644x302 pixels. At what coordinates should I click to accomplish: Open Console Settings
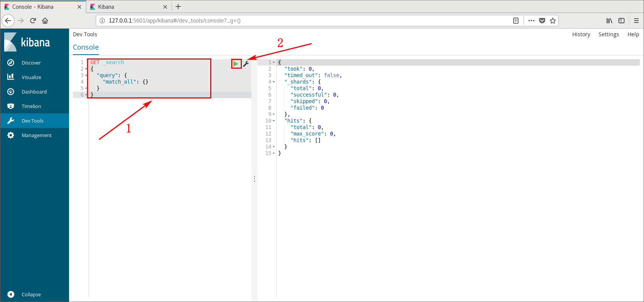[x=609, y=34]
